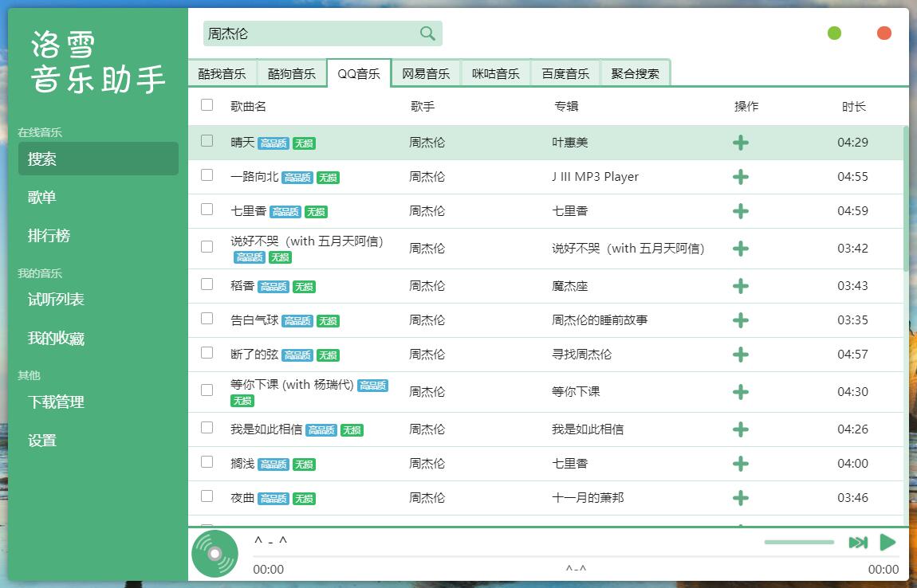Check the checkbox next to 告白气球
The width and height of the screenshot is (917, 588).
207,319
